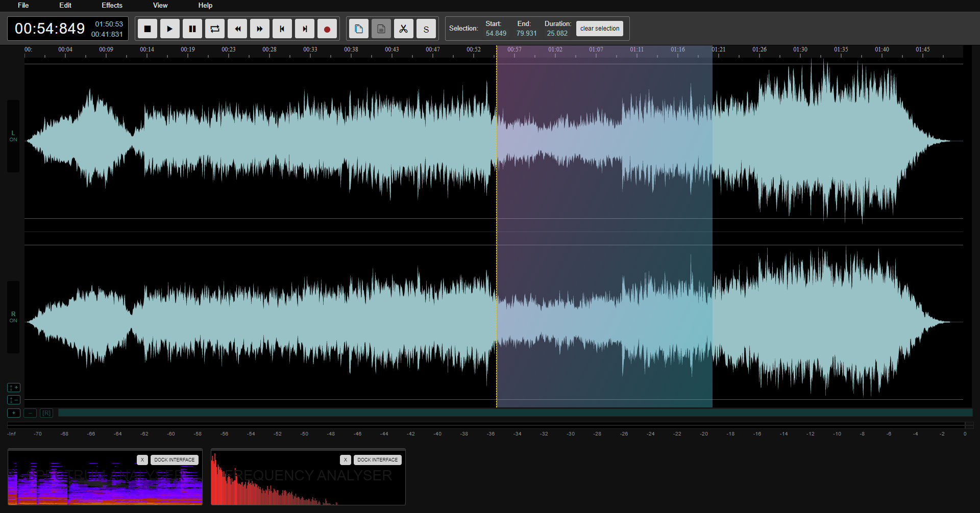Click the selection End value 79.931
This screenshot has height=513, width=980.
point(527,33)
